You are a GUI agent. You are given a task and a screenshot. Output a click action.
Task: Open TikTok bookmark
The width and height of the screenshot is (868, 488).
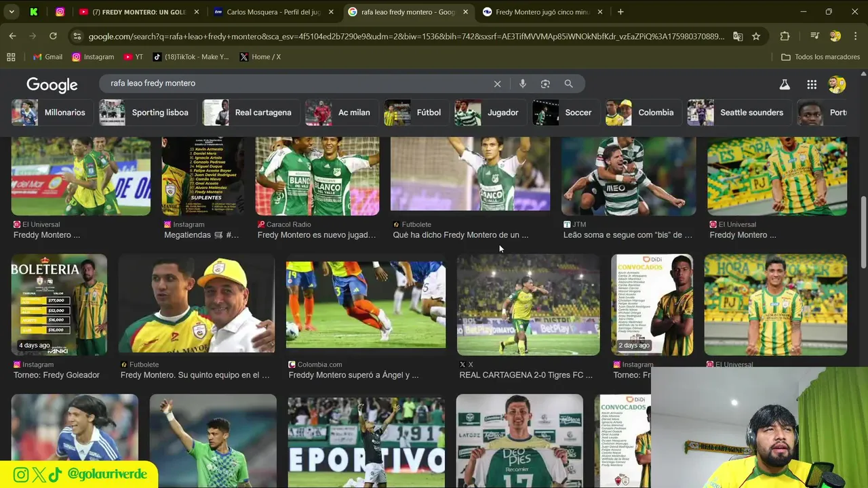191,57
